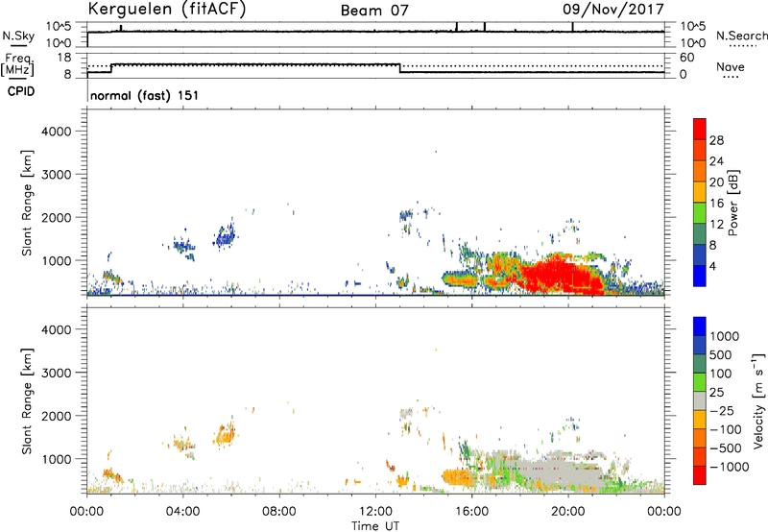Click the 'CPID' label
Image resolution: width=768 pixels, height=532 pixels.
(x=21, y=91)
